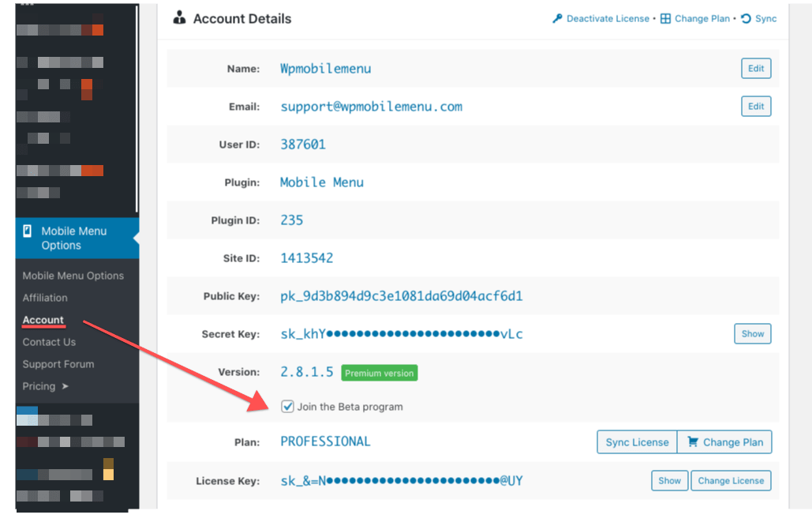This screenshot has width=812, height=526.
Task: Open the main Mobile Menu Options section
Action: 77,238
